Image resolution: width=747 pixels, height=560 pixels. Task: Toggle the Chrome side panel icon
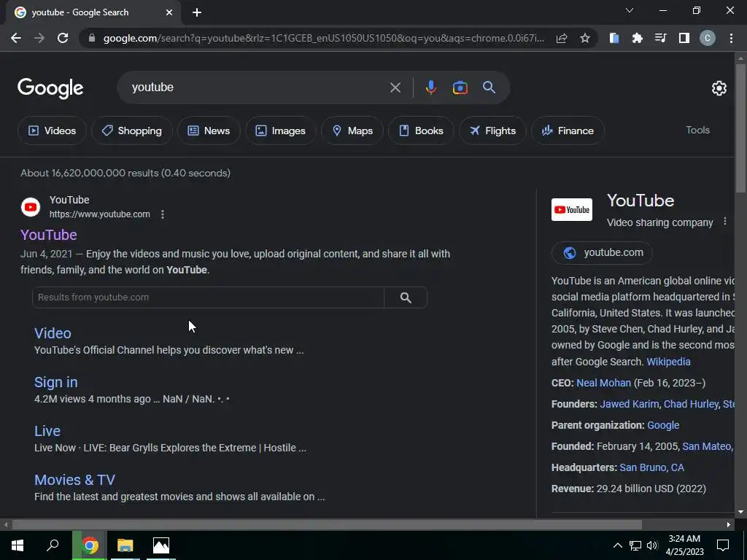coord(684,38)
